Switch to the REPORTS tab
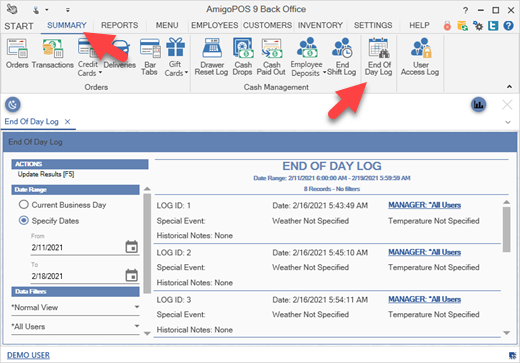 tap(120, 25)
